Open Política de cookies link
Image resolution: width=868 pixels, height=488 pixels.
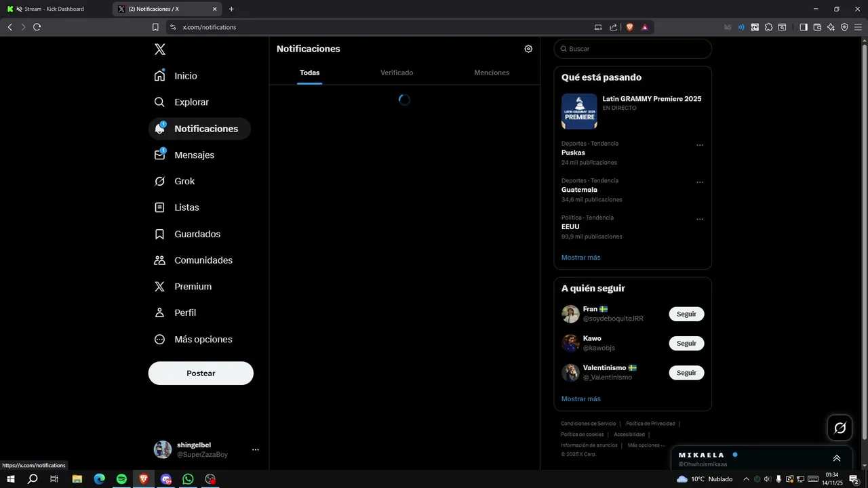click(x=582, y=434)
